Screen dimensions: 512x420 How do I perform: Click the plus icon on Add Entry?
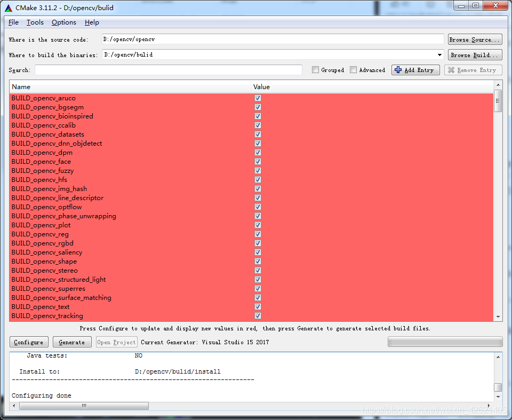coord(398,70)
